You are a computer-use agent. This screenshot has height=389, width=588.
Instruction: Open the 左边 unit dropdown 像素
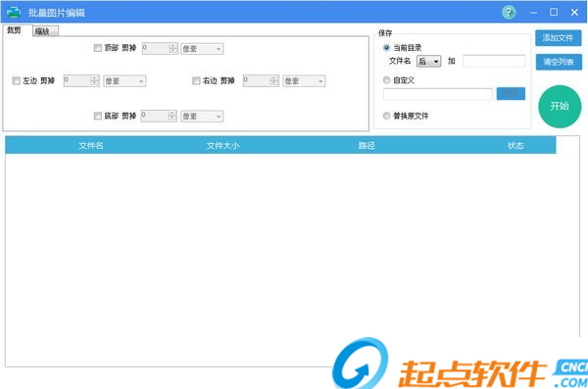coord(124,81)
